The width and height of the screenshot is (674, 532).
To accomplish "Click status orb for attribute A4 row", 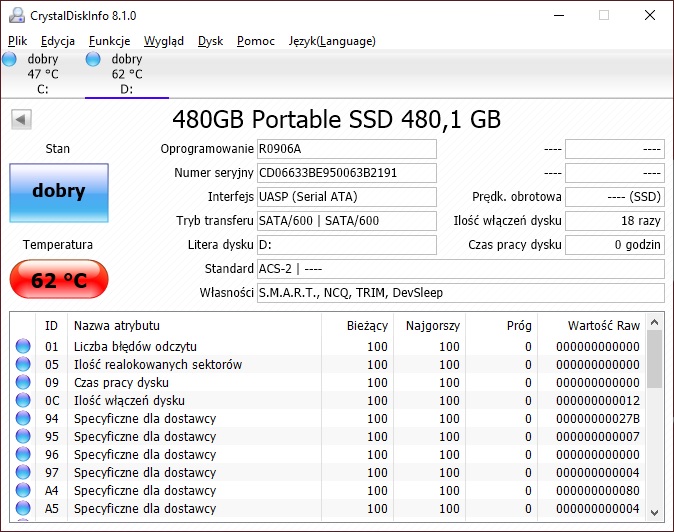I will click(x=23, y=491).
